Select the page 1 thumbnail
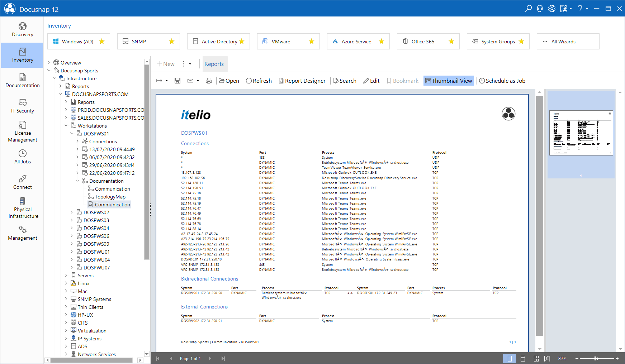 pyautogui.click(x=581, y=133)
